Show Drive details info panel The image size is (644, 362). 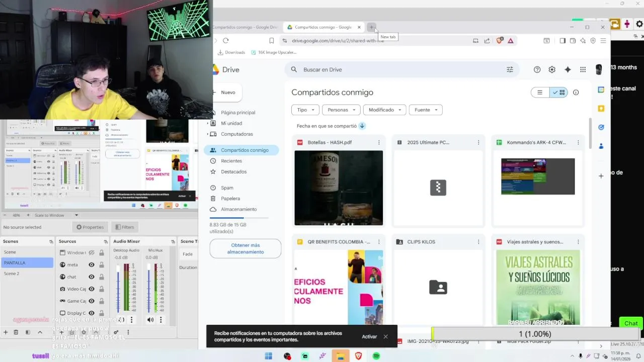point(576,93)
